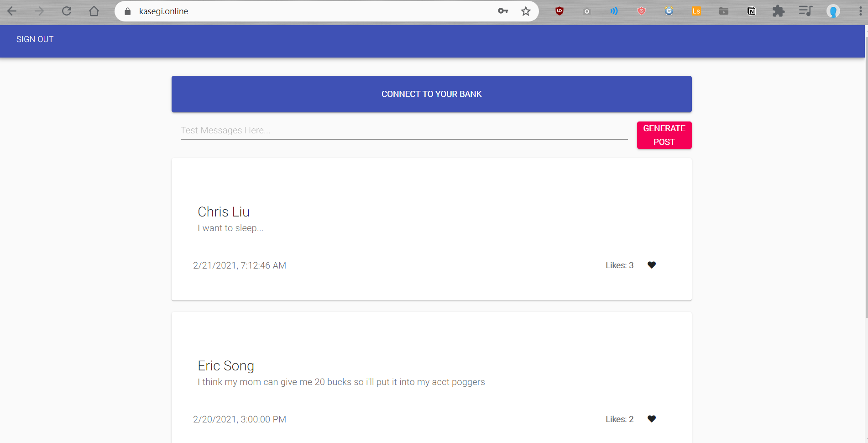This screenshot has height=443, width=868.
Task: Click the browser forward arrow
Action: [x=39, y=11]
